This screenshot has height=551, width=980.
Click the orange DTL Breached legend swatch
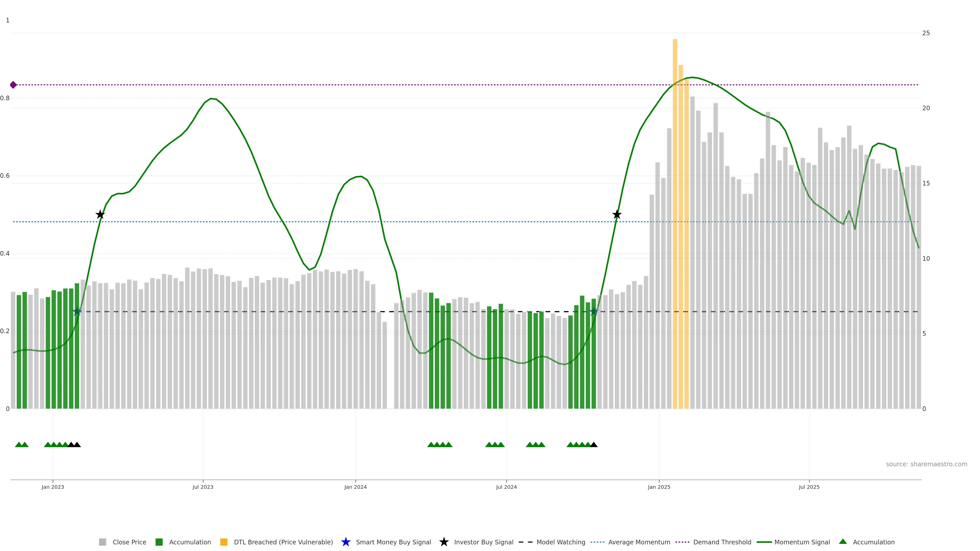pos(224,542)
